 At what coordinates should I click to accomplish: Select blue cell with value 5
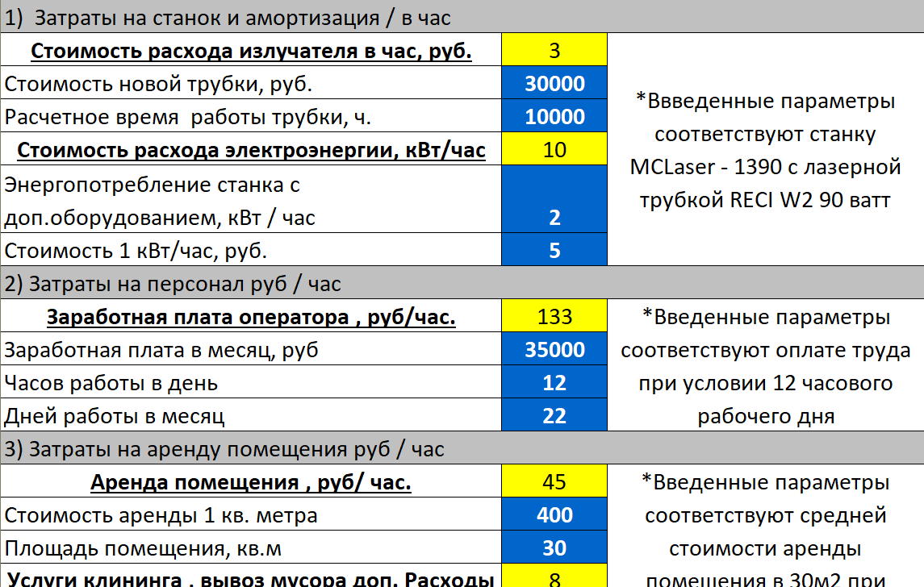[554, 249]
